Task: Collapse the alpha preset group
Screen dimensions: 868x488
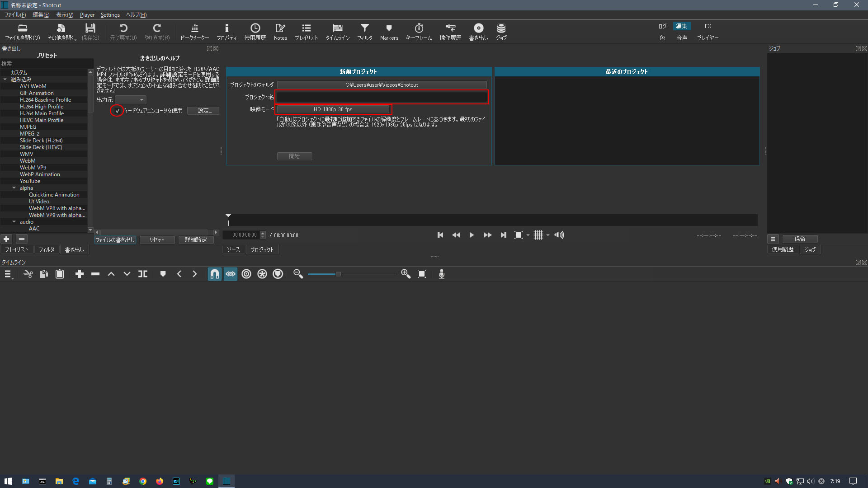Action: coord(14,188)
